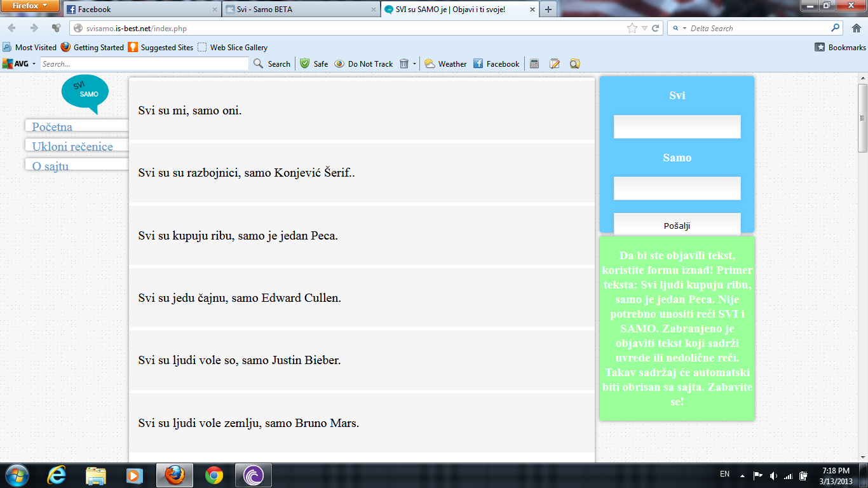Click the AVG calculator icon

[x=534, y=64]
